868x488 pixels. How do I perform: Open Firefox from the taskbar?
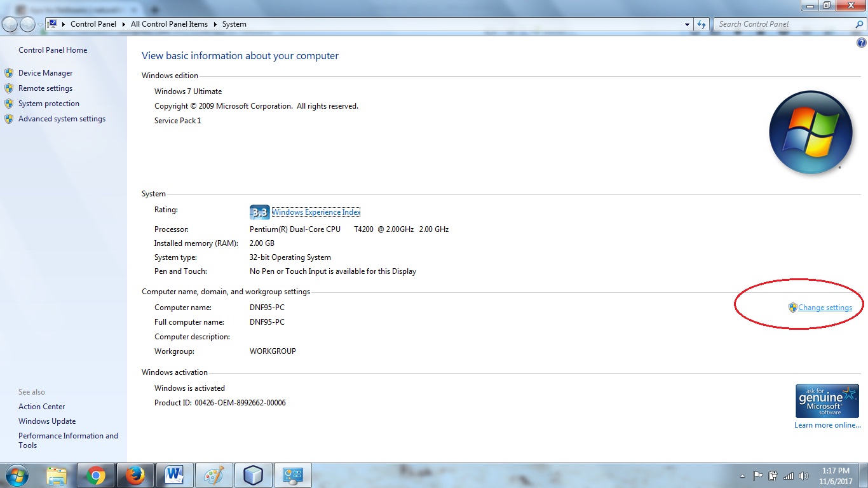tap(135, 475)
